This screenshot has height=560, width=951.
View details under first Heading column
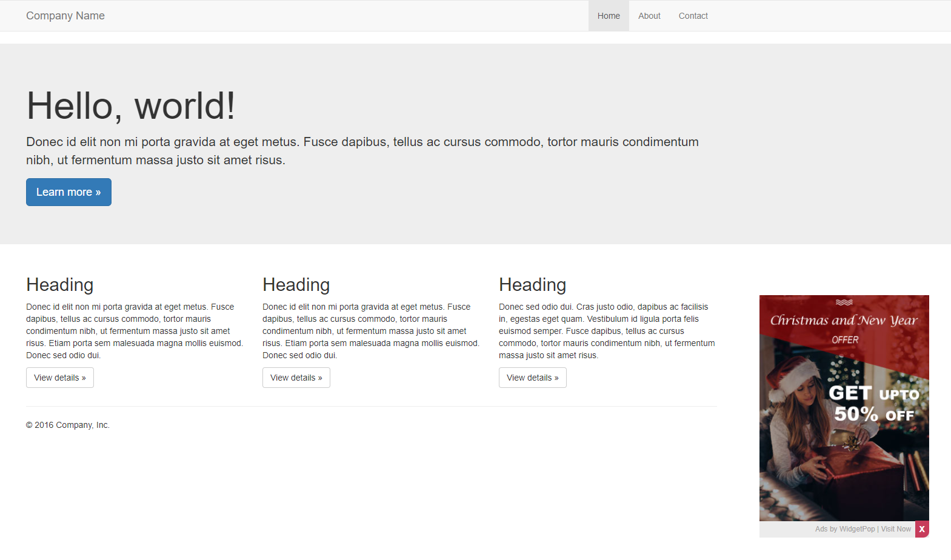(x=60, y=378)
